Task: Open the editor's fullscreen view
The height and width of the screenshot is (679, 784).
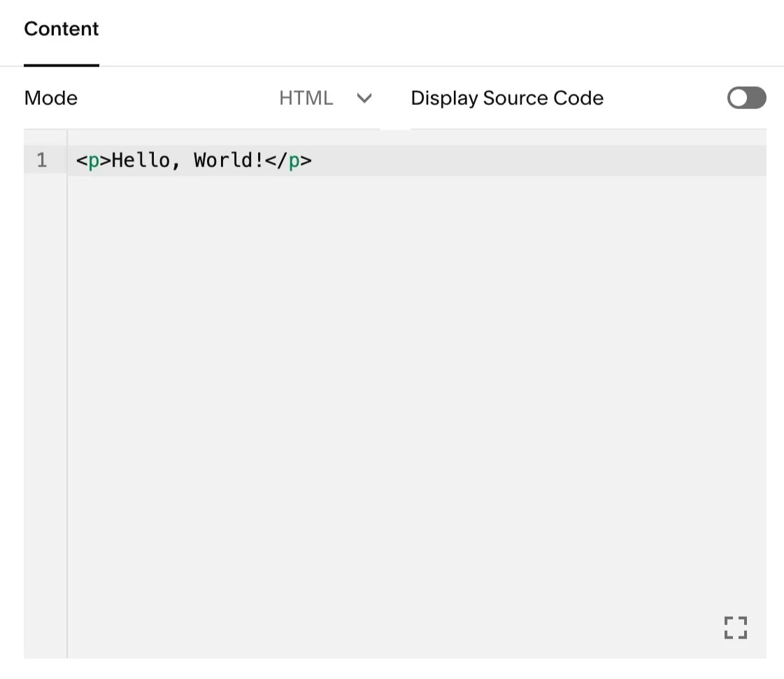Action: click(735, 628)
